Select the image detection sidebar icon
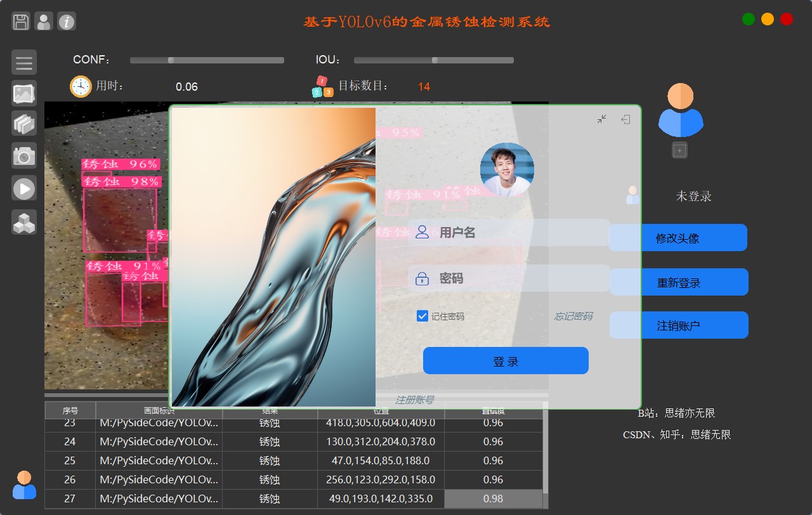 click(x=24, y=93)
